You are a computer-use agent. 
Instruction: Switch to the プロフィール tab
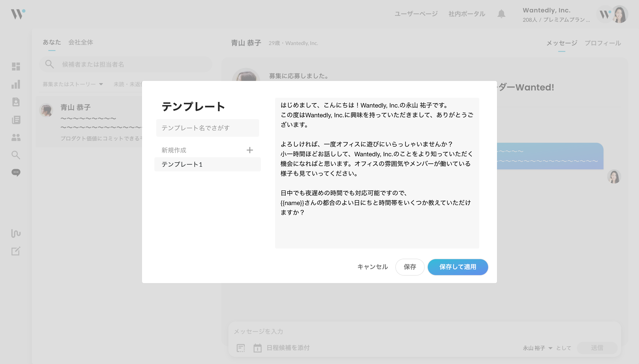click(x=603, y=43)
